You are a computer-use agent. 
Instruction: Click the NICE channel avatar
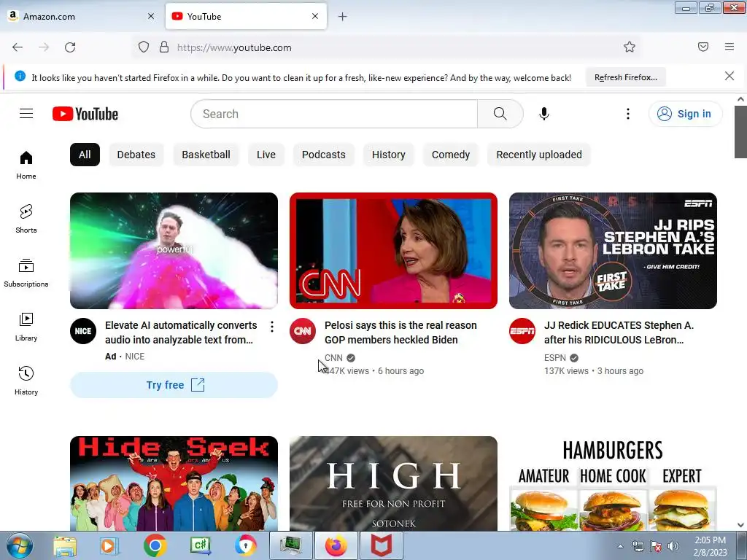point(83,331)
